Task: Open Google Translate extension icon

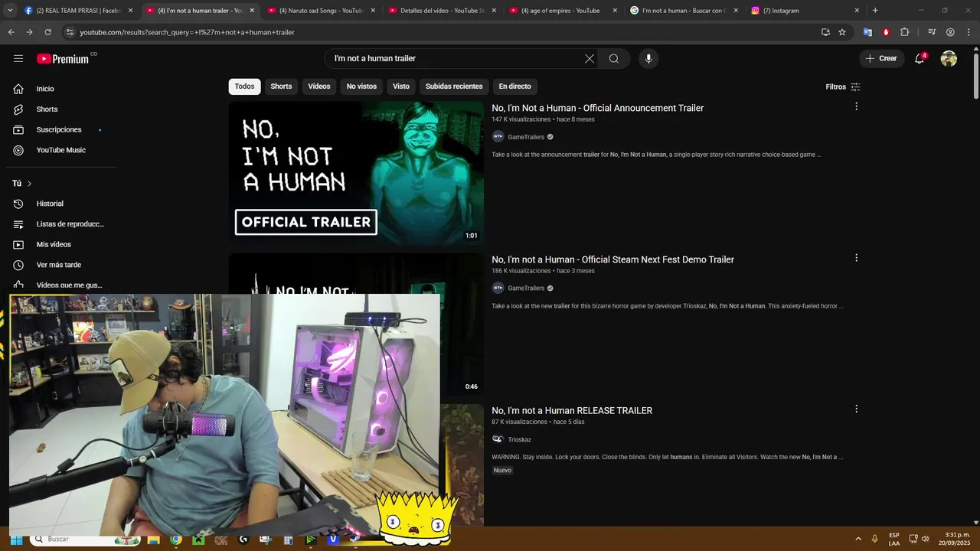Action: [x=867, y=32]
